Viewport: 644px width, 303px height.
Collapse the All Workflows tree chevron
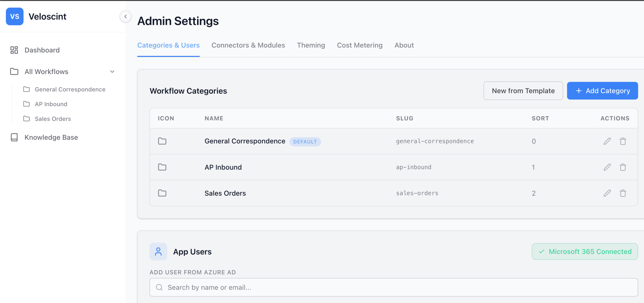(x=112, y=71)
